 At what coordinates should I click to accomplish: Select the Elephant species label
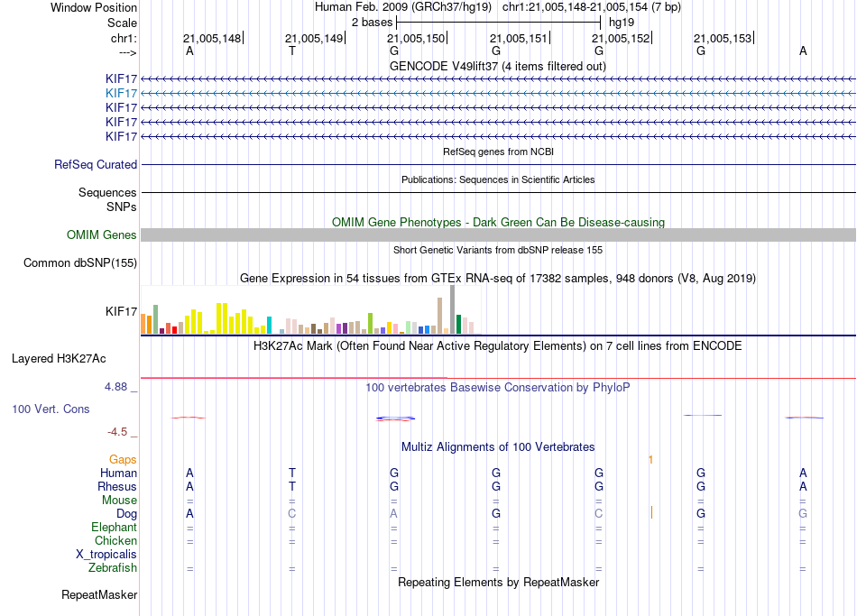(x=114, y=527)
